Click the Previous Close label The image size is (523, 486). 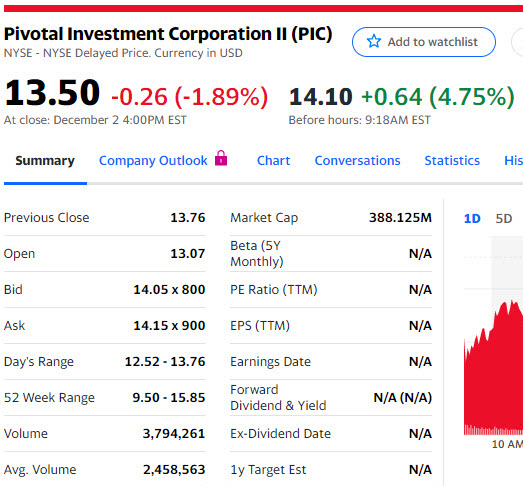pos(47,217)
